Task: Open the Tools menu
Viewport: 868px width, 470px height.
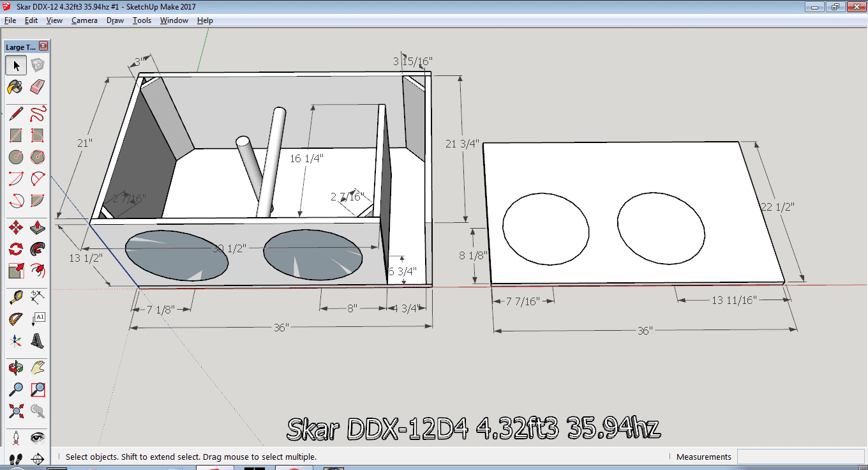Action: (x=142, y=20)
